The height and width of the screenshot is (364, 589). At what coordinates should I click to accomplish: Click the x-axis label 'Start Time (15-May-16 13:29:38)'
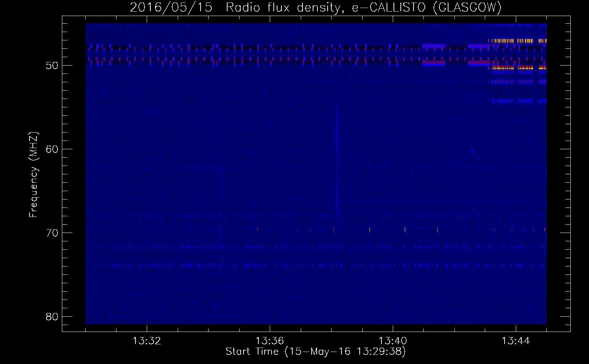[316, 352]
